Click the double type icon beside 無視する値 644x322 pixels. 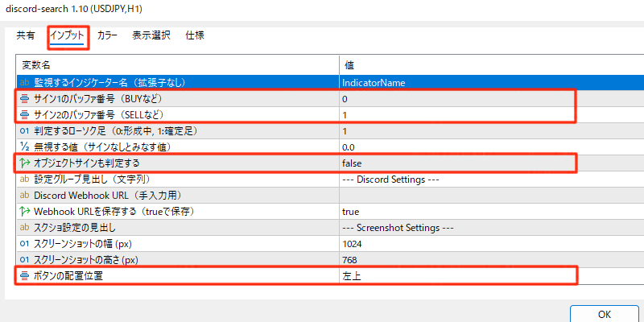24,147
